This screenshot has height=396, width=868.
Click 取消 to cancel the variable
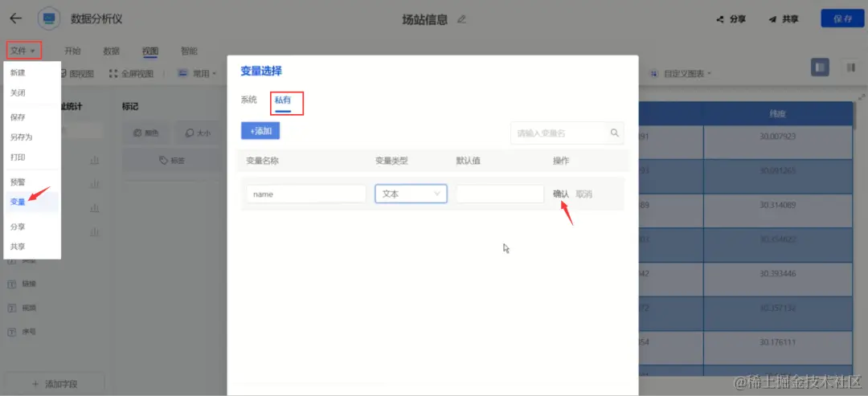click(584, 194)
